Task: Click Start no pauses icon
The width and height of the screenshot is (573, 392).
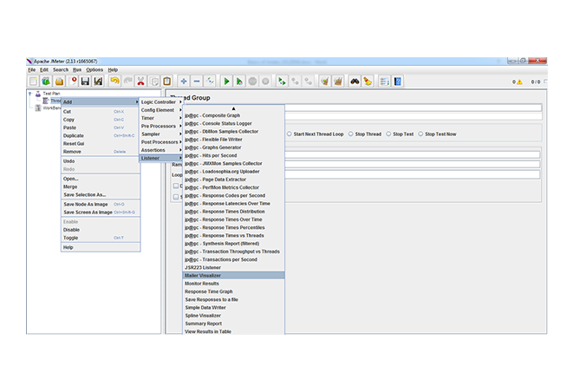Action: pos(239,82)
